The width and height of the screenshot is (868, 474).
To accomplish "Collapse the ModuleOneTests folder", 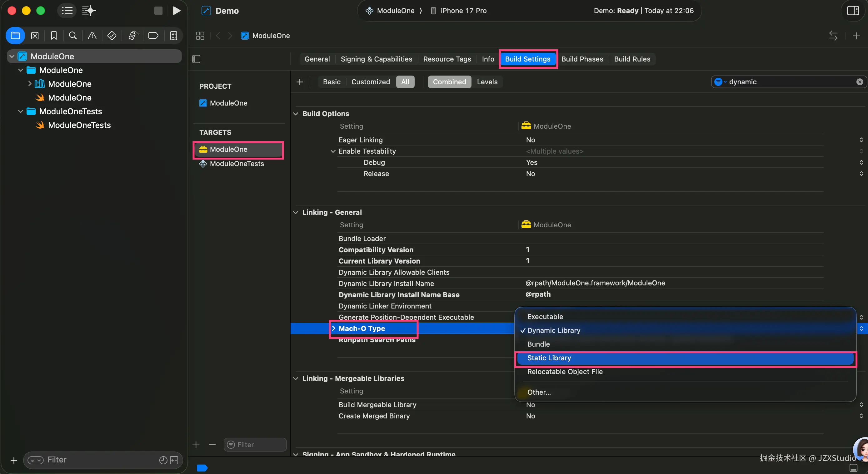I will [21, 111].
